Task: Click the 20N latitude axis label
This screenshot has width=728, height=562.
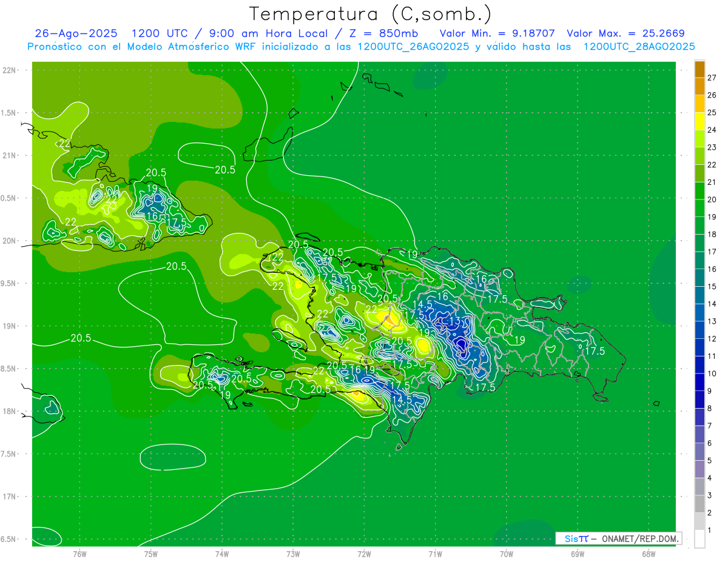Action: coord(9,241)
